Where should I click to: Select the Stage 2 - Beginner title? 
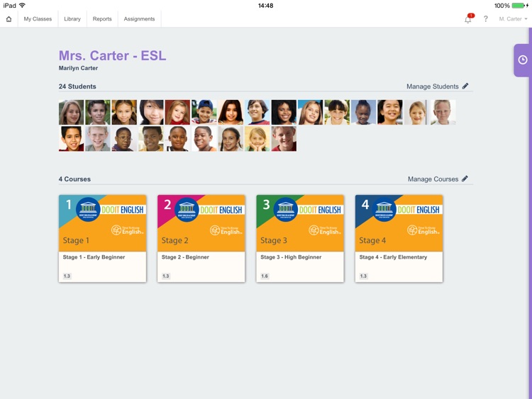[185, 257]
